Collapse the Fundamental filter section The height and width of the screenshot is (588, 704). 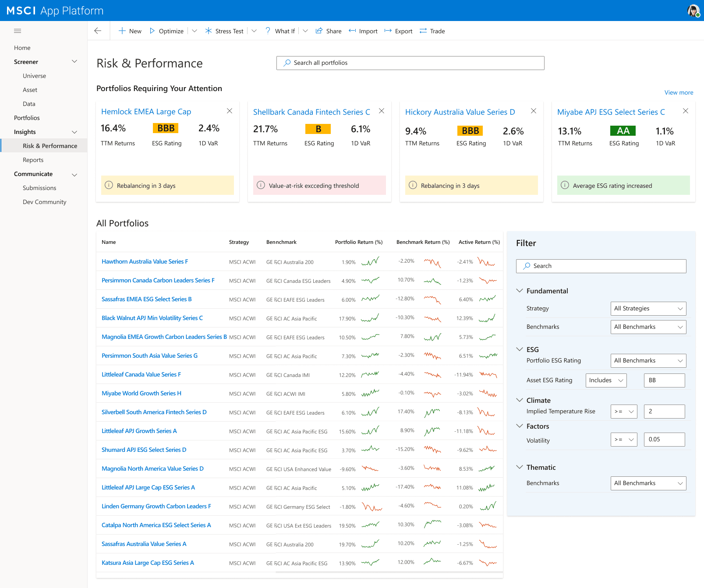coord(520,290)
